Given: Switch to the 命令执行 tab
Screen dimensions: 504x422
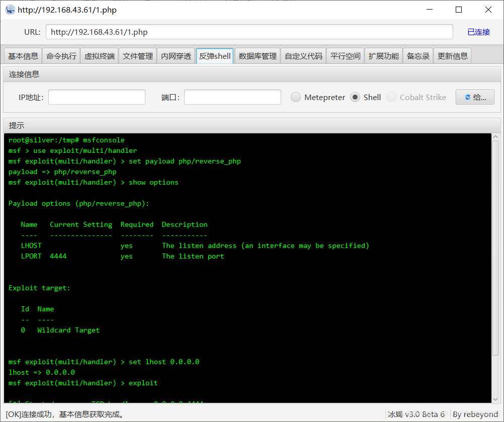Looking at the screenshot, I should (x=61, y=56).
